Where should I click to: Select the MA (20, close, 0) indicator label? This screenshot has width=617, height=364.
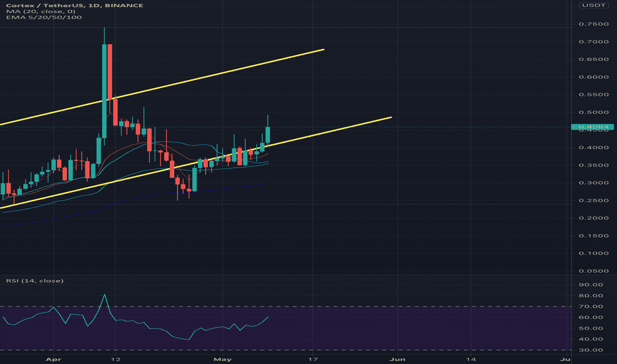click(x=40, y=11)
